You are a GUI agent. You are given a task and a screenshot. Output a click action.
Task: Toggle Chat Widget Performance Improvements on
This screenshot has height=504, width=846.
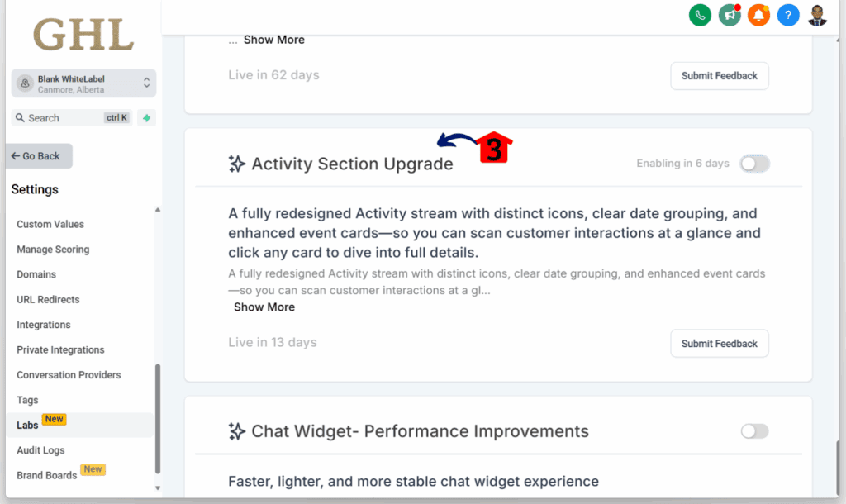tap(754, 431)
